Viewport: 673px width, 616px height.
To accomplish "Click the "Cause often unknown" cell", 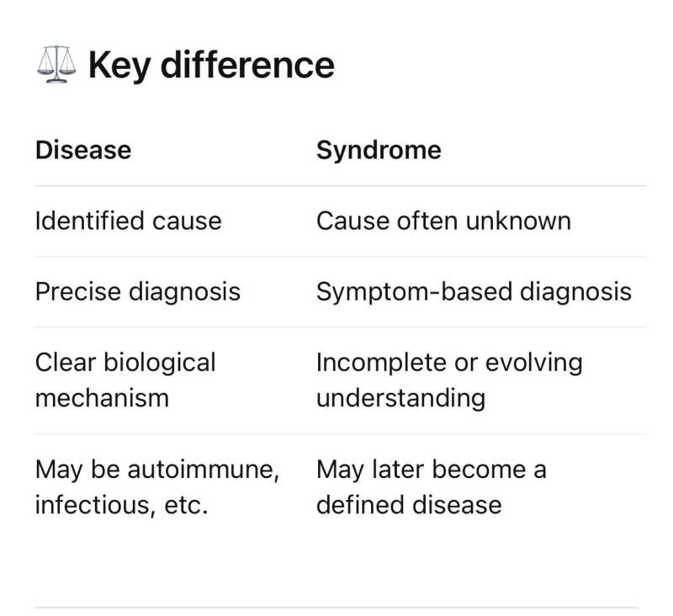I will click(443, 220).
